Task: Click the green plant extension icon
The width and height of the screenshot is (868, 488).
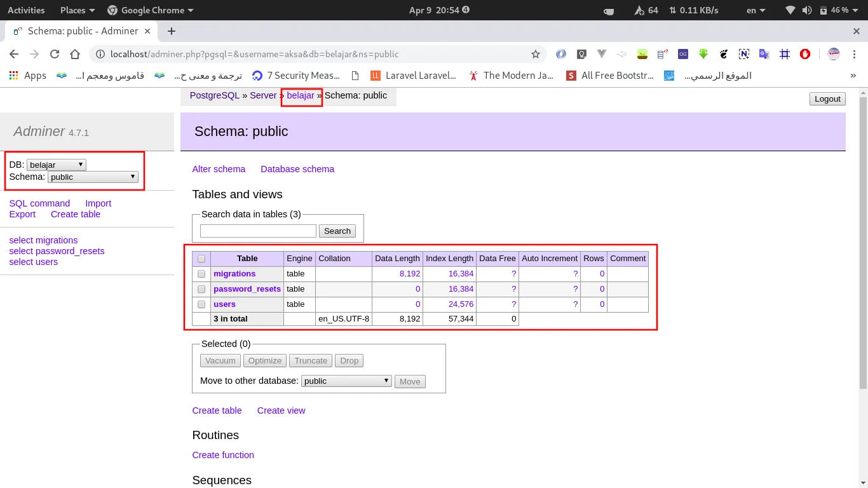Action: tap(642, 54)
